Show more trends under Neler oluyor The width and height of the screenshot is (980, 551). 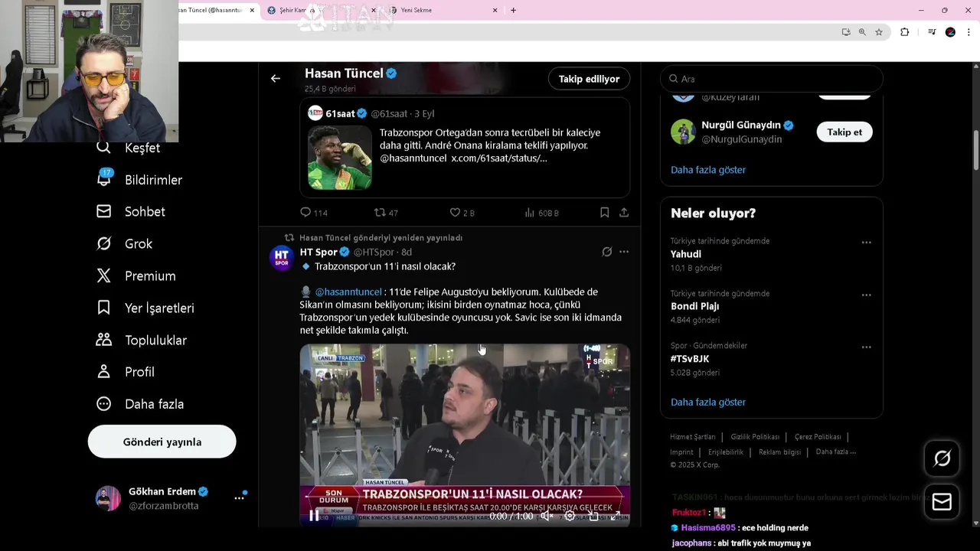click(708, 402)
